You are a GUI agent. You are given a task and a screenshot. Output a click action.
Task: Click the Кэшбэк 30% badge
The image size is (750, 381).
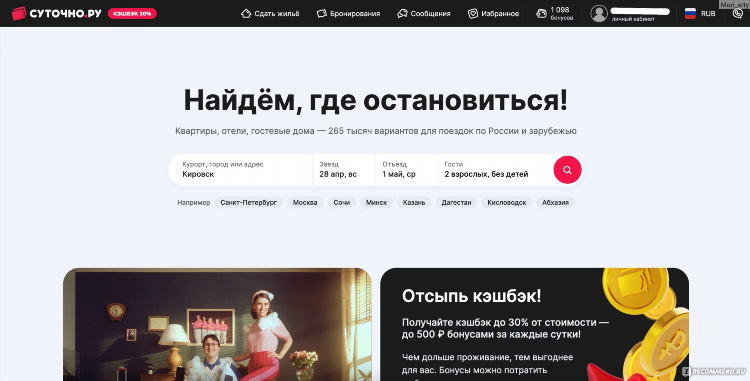pos(132,13)
